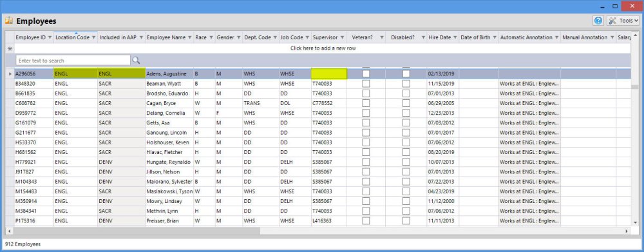The height and width of the screenshot is (252, 644).
Task: Open Job Code column filter
Action: click(x=307, y=37)
